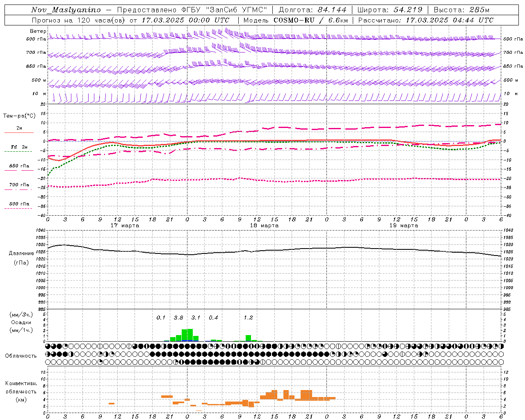Click Рассчитано: 17.03.2025 04:44 UTC

coord(426,20)
